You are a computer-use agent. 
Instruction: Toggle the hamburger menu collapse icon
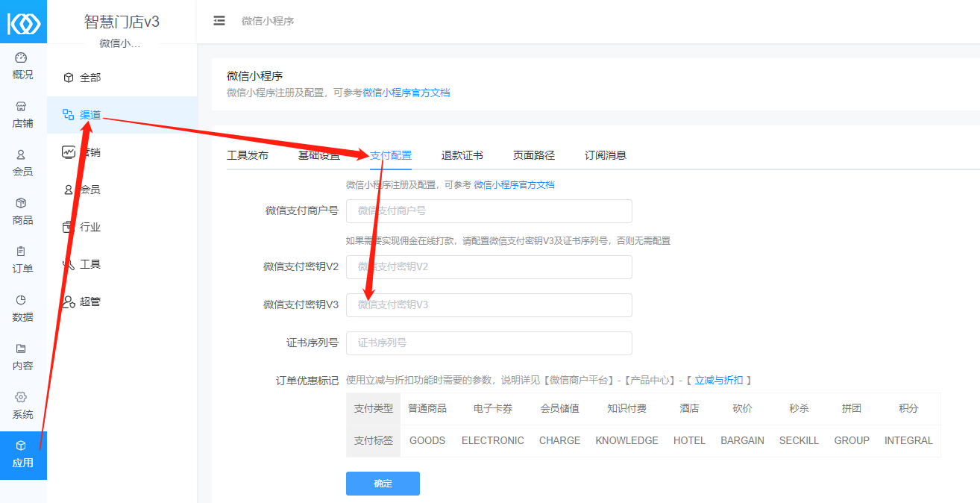point(219,21)
